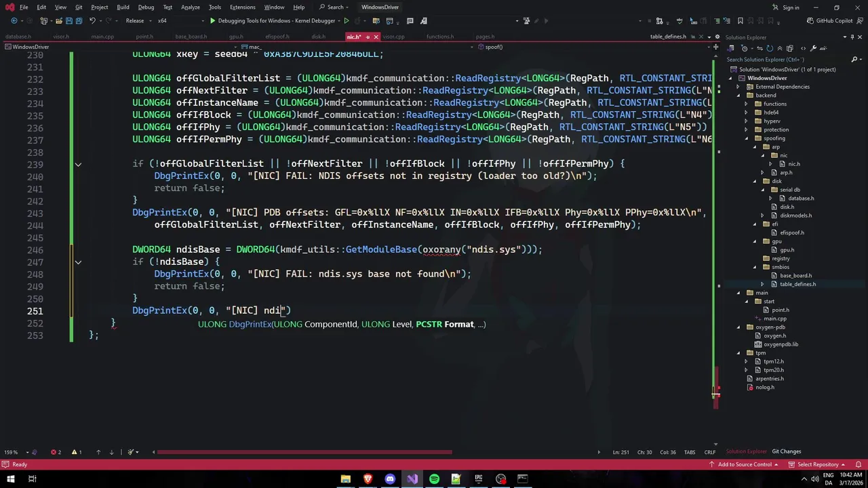Image resolution: width=868 pixels, height=488 pixels.
Task: Open Spotify from the Windows taskbar
Action: 434,479
